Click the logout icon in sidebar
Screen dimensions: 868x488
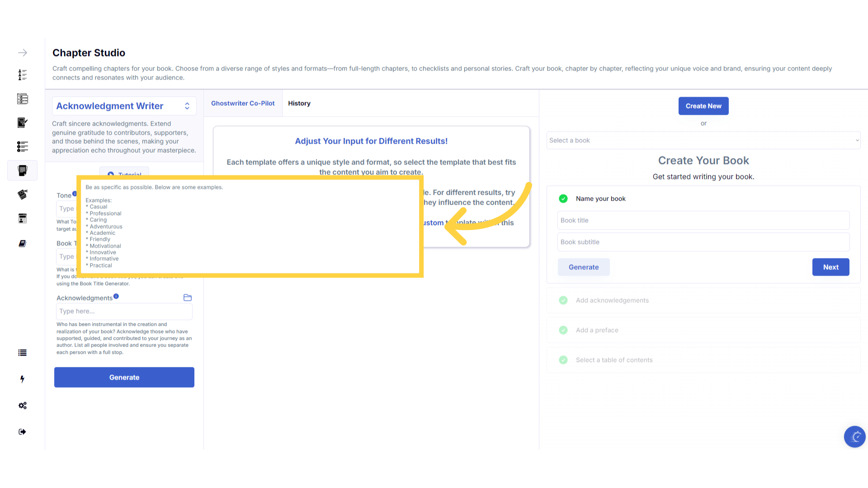click(22, 432)
